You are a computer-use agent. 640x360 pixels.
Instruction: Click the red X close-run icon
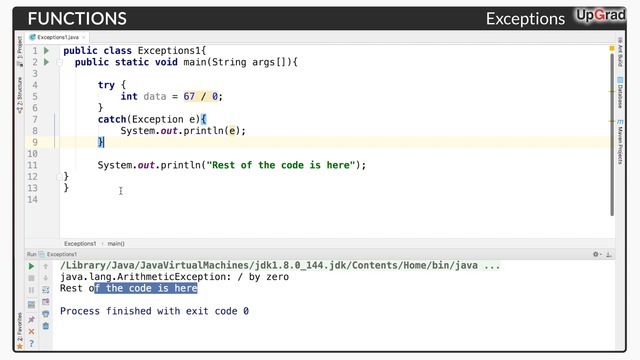pos(31,331)
